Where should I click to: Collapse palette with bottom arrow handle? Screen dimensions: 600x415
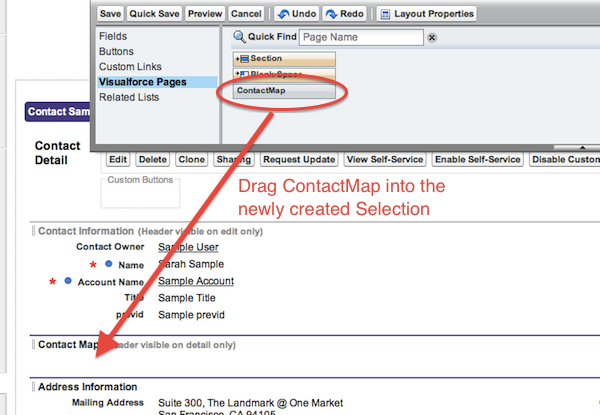coord(582,148)
